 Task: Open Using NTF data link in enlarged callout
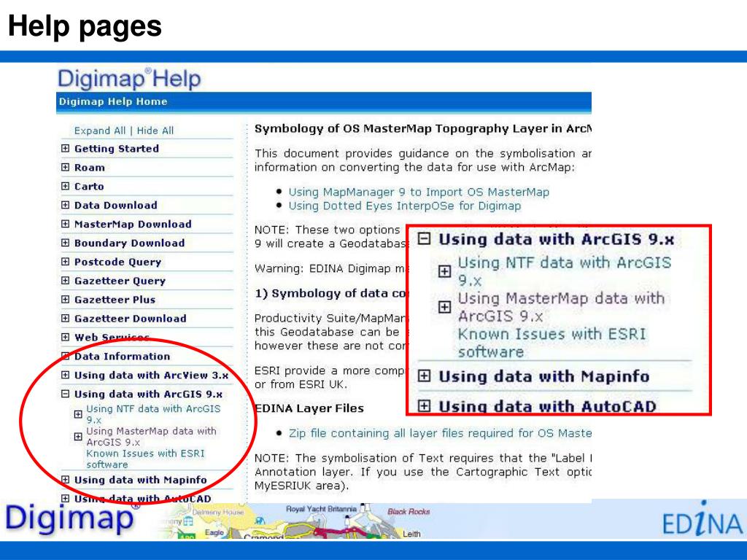tap(565, 271)
